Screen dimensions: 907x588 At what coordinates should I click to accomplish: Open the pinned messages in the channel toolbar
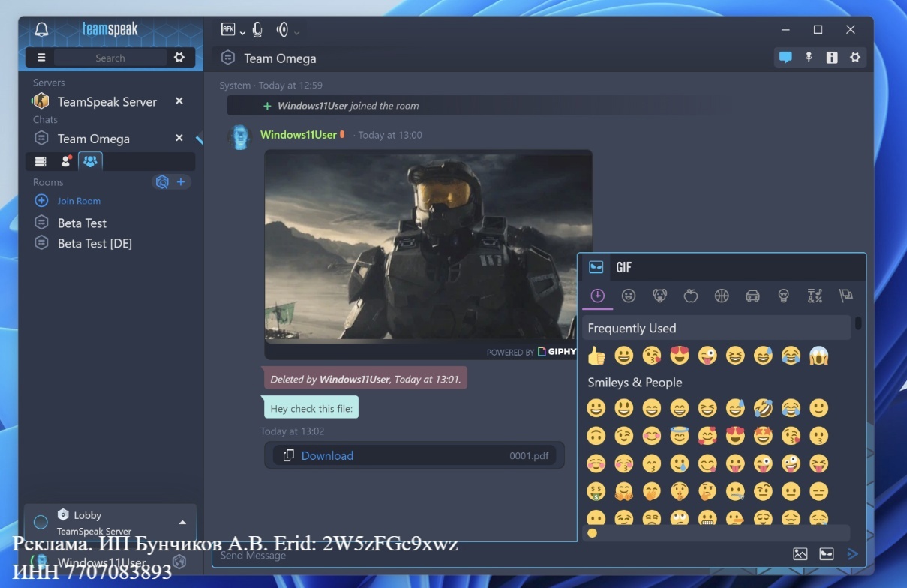[x=809, y=57]
